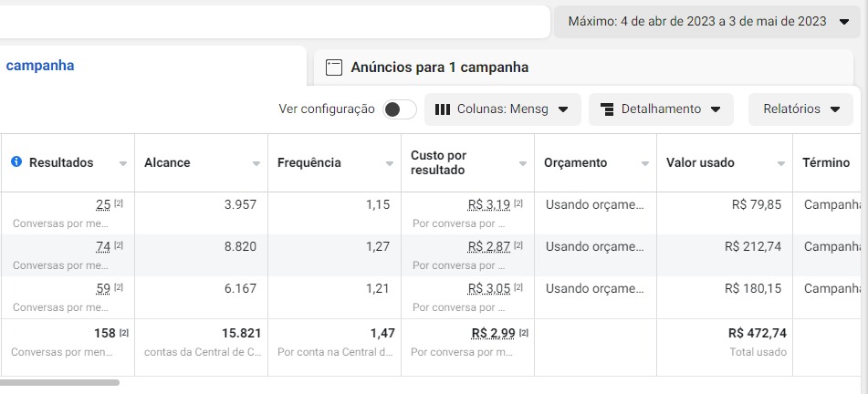
Task: Click the ad window icon by Anúncios
Action: coord(334,67)
